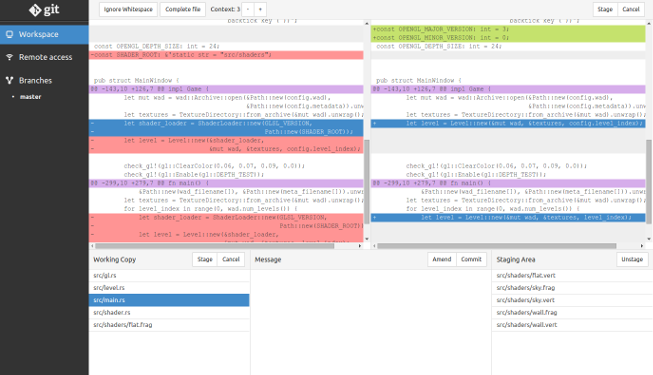Click left pane scroll-right arrow

tap(360, 246)
